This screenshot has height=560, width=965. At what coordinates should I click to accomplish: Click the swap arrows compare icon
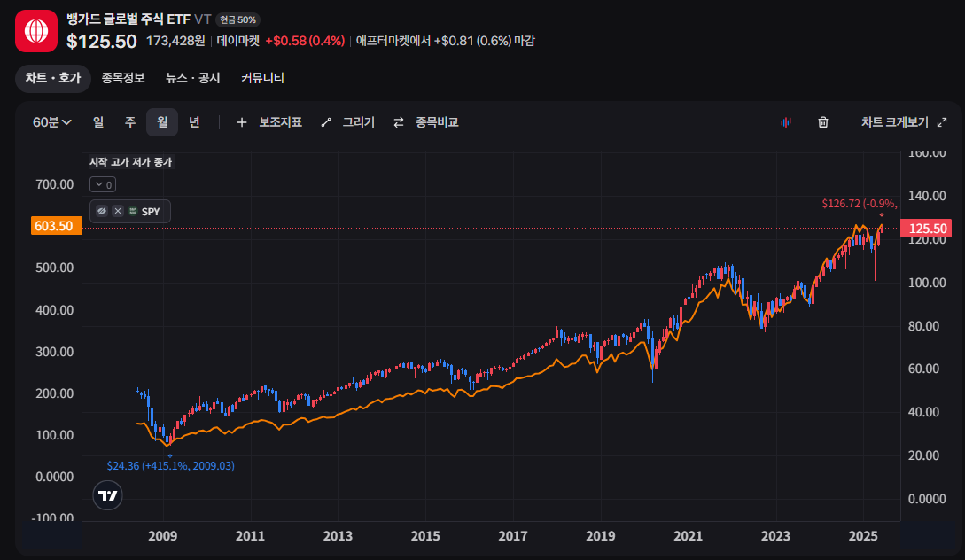(x=399, y=122)
